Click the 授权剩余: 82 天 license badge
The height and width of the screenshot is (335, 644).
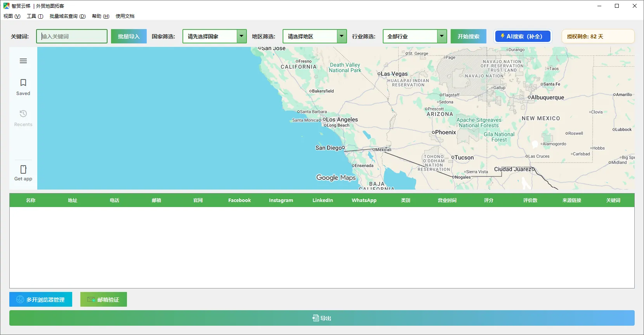(598, 36)
